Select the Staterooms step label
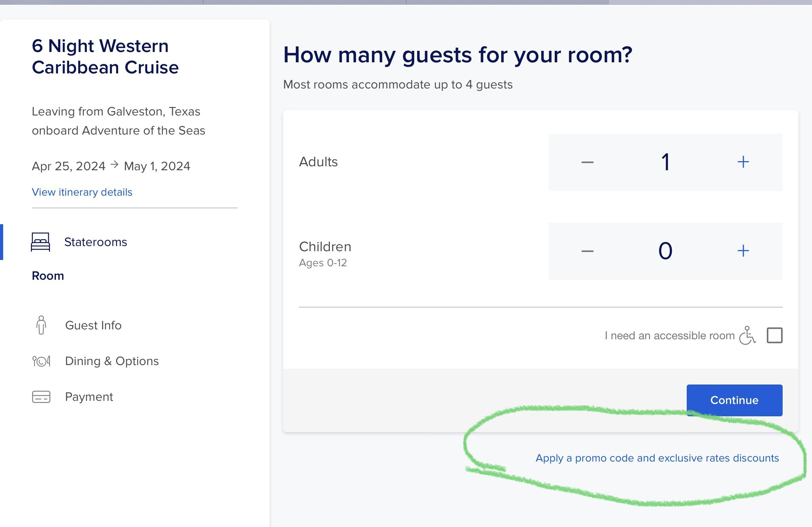 pos(96,242)
